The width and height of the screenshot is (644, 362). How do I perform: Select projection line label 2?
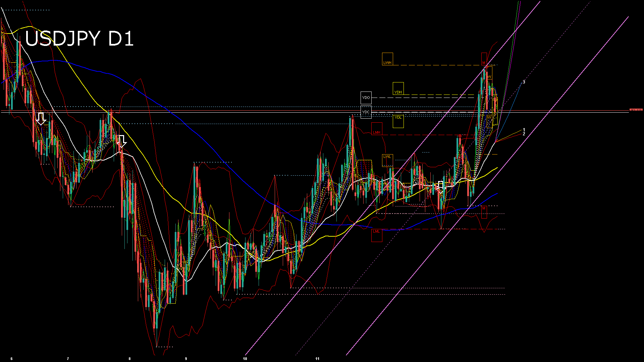tap(524, 134)
